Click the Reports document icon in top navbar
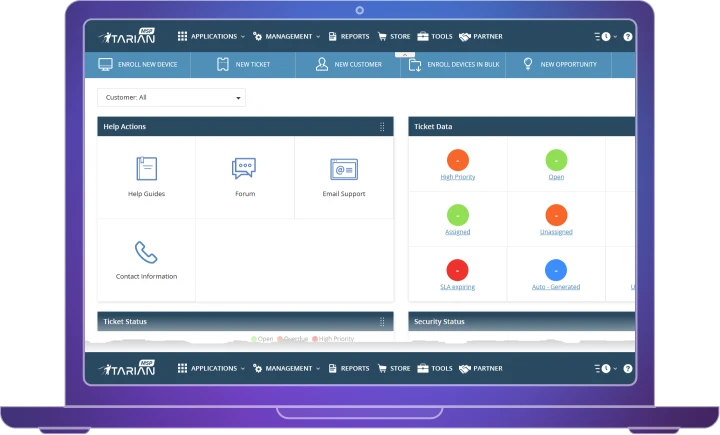The width and height of the screenshot is (720, 435). click(x=332, y=36)
